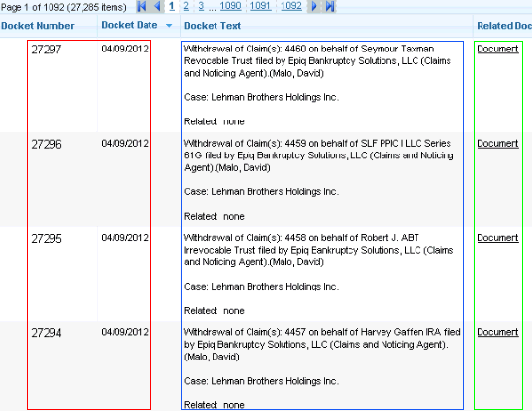532x411 pixels.
Task: Select docket number 27295 cell
Action: click(x=47, y=239)
